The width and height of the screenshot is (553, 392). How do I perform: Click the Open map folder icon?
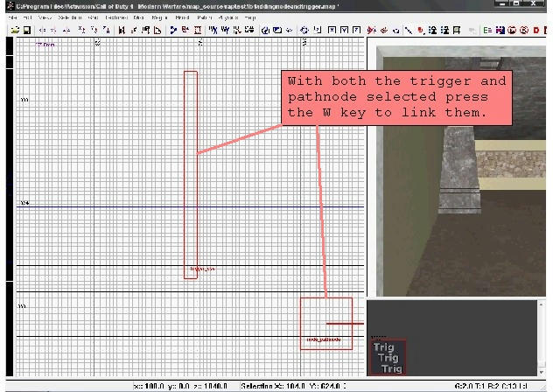point(15,30)
